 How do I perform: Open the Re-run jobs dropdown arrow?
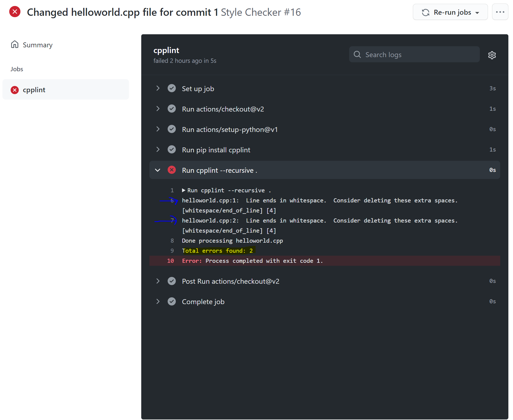tap(478, 12)
